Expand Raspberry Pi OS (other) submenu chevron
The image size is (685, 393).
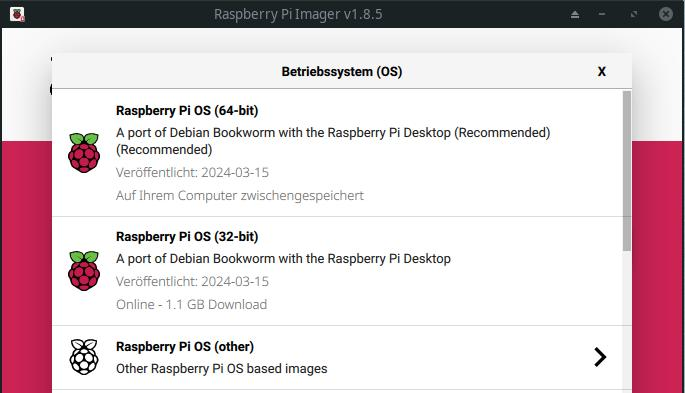click(600, 357)
